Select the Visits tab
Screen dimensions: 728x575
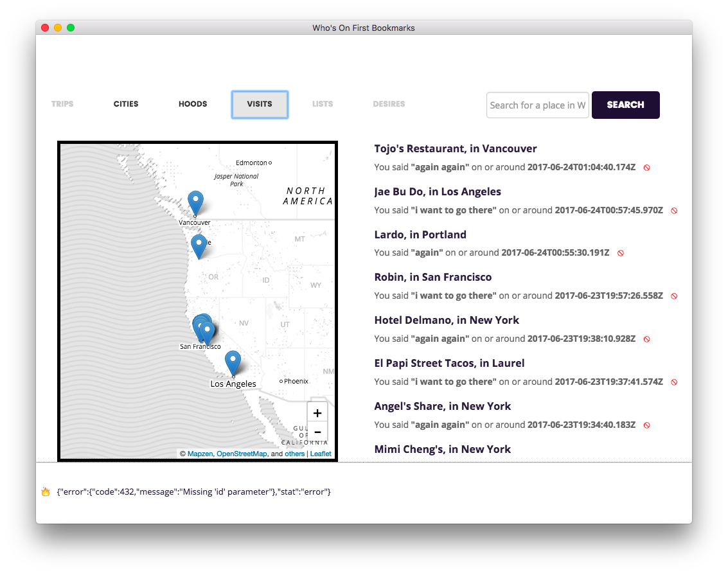260,105
